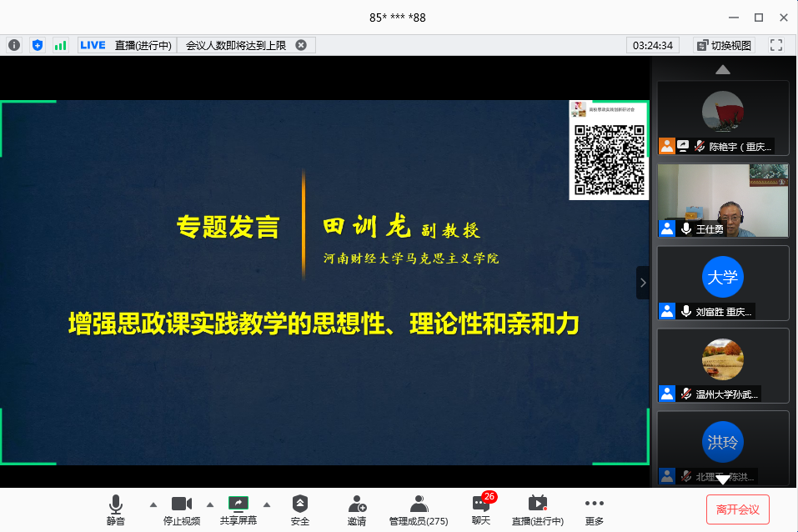The width and height of the screenshot is (798, 532).
Task: Click the meeting info icon
Action: tap(14, 45)
